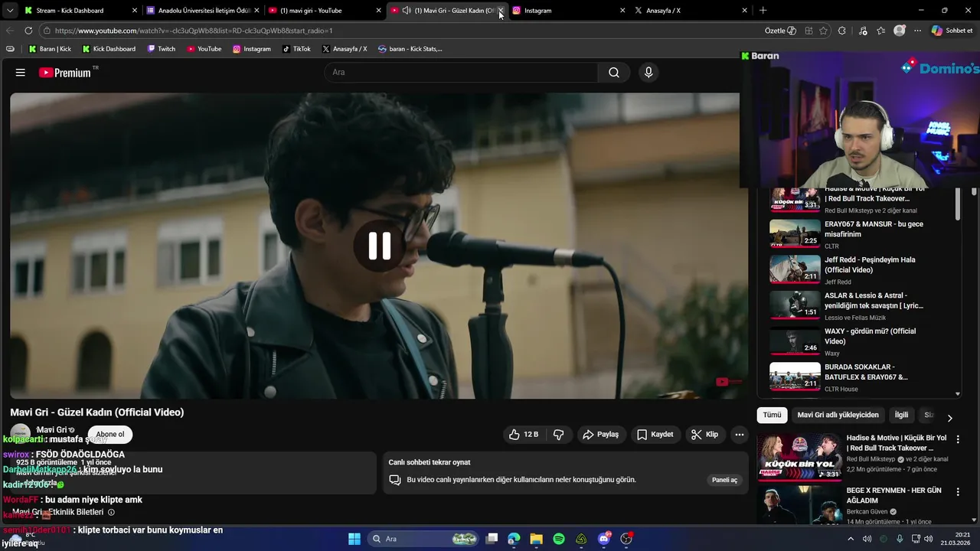The width and height of the screenshot is (980, 551).
Task: Open the YouTube guide hamburger menu
Action: [21, 73]
